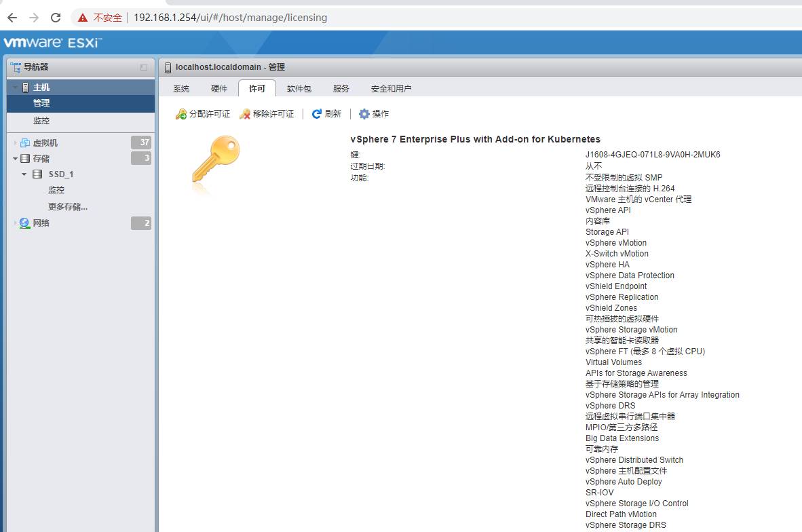
Task: Click the blue Refresh icon
Action: click(316, 114)
